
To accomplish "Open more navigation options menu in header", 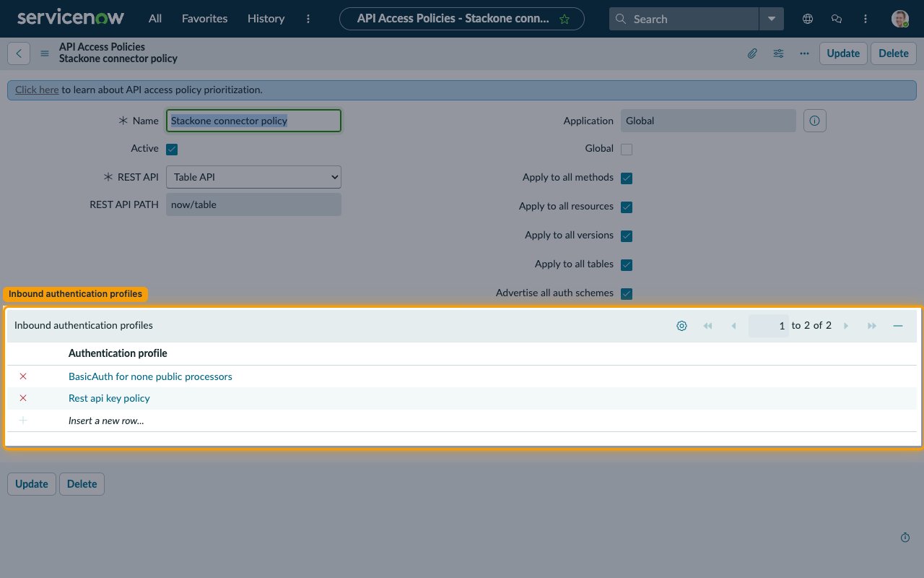I will click(309, 19).
